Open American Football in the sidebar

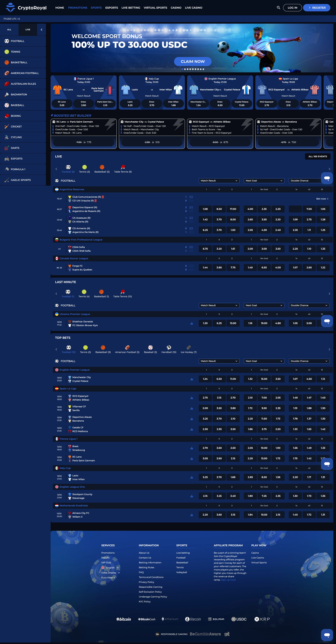coord(23,73)
